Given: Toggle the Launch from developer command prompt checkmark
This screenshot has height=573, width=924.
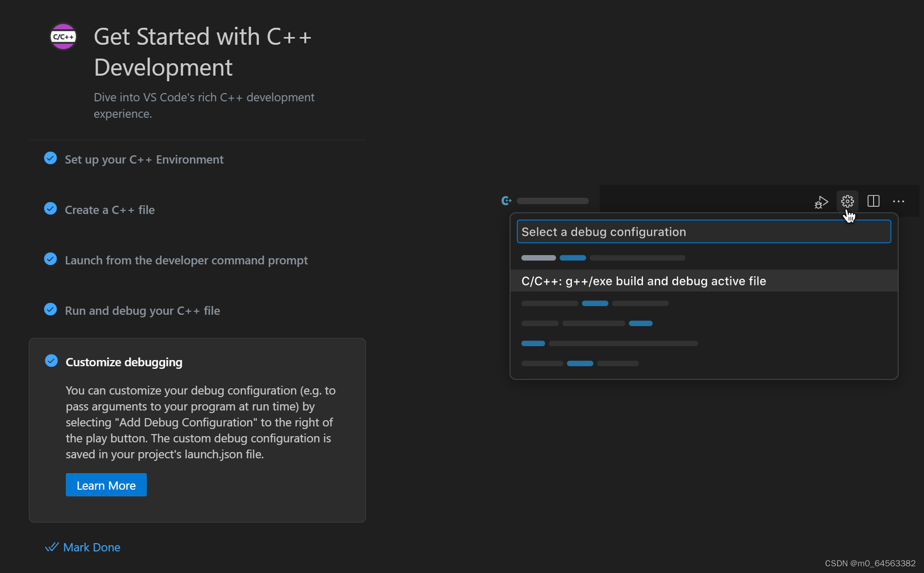Looking at the screenshot, I should [x=50, y=259].
